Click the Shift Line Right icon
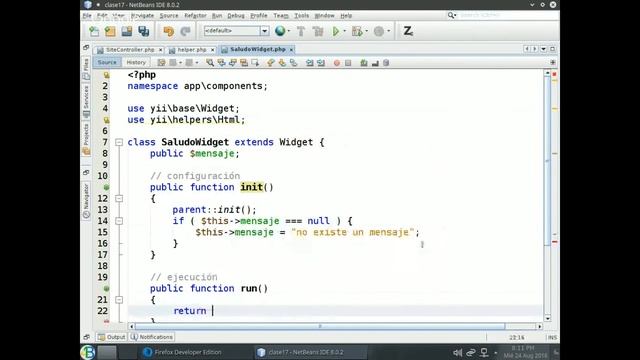Image resolution: width=640 pixels, height=360 pixels. pos(321,63)
